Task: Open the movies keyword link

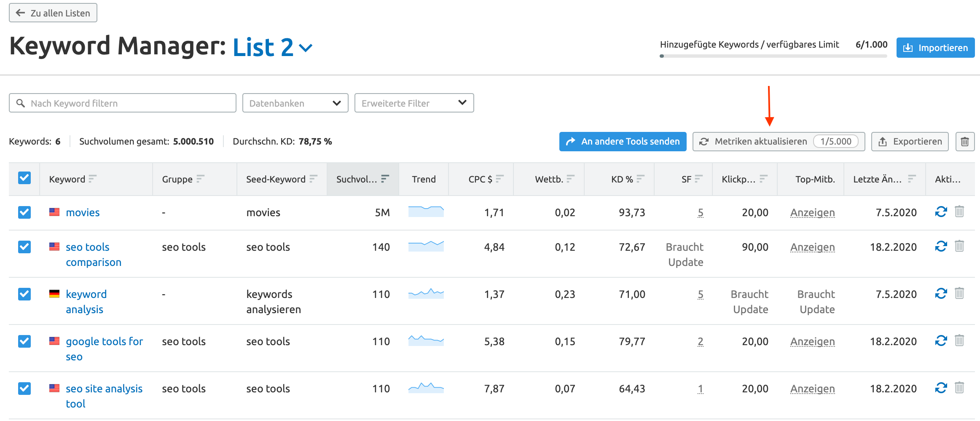Action: [x=83, y=212]
